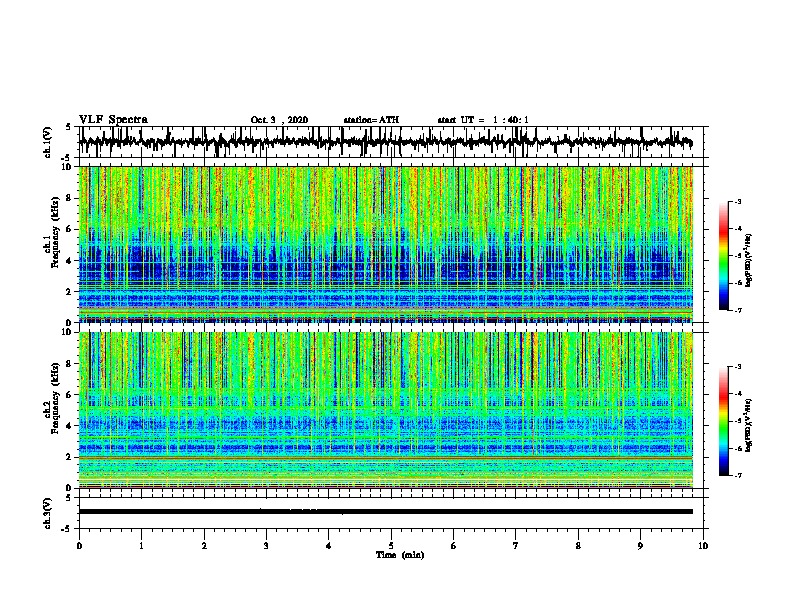Click time axis tick label '4'
The image size is (792, 612).
329,546
